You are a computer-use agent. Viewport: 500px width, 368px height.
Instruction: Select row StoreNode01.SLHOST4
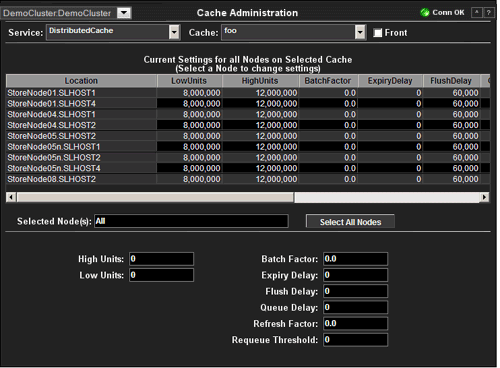[248, 104]
